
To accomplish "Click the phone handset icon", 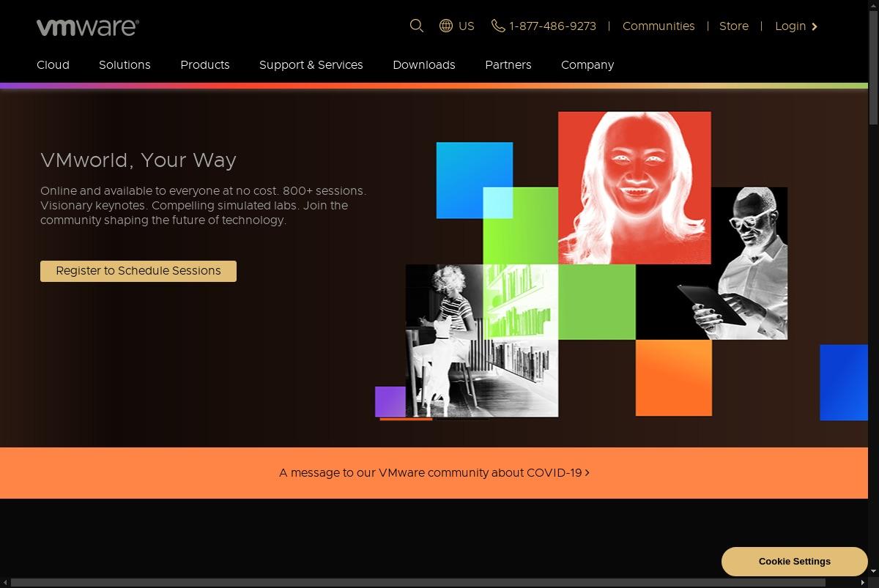I will pyautogui.click(x=498, y=26).
